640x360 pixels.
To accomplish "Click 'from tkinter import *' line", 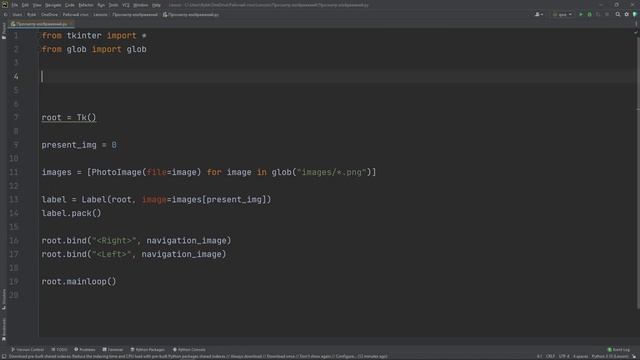I will pos(94,36).
